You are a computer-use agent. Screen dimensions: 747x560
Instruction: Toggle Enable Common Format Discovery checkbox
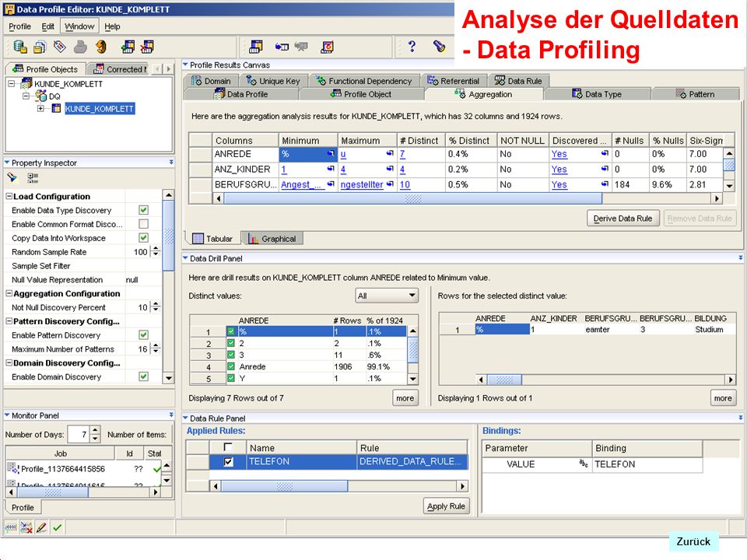(143, 224)
